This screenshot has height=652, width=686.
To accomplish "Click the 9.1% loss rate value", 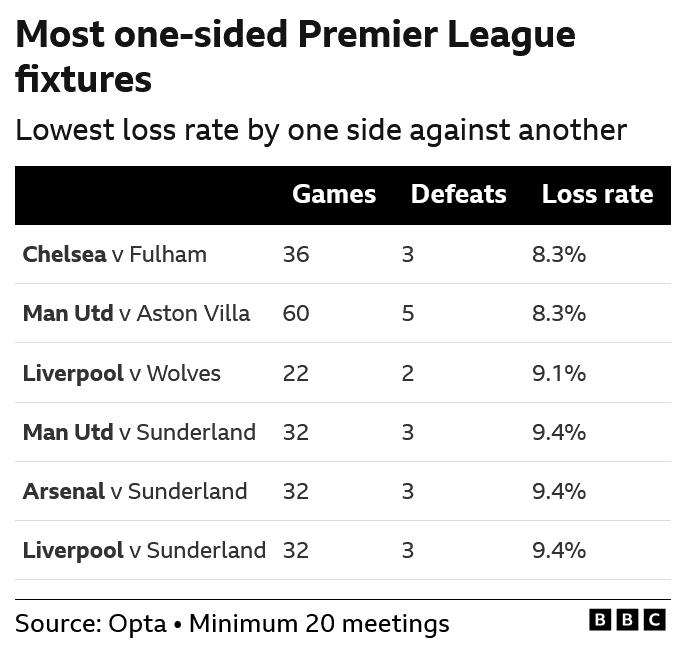I will point(558,373).
